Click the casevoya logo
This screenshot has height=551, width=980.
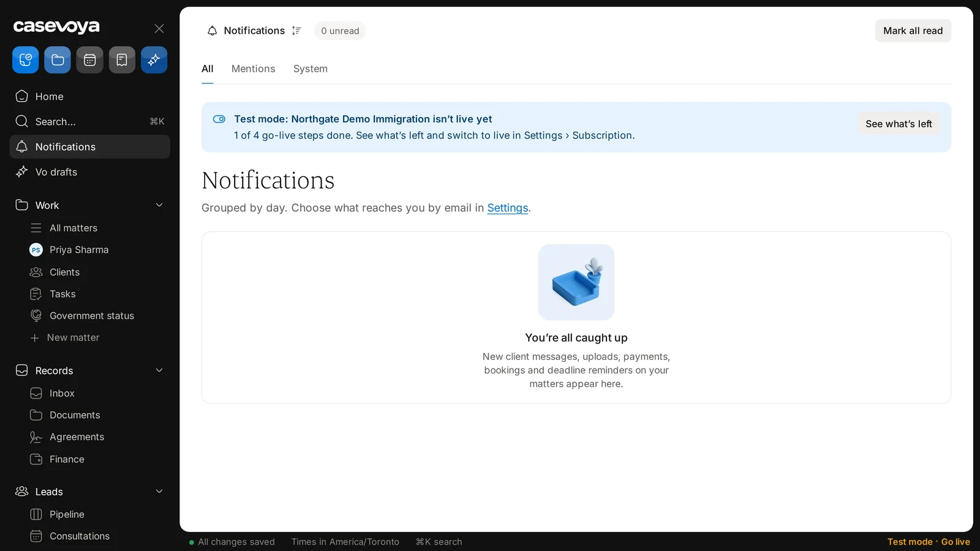56,26
